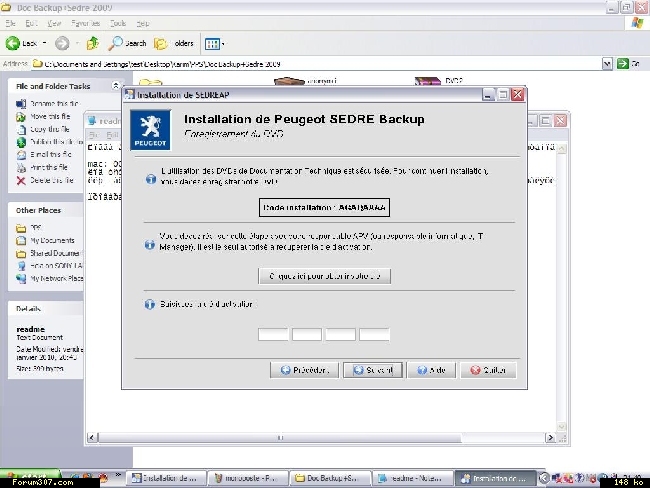The height and width of the screenshot is (488, 650).
Task: Close the readme Notepad window
Action: tap(560, 121)
